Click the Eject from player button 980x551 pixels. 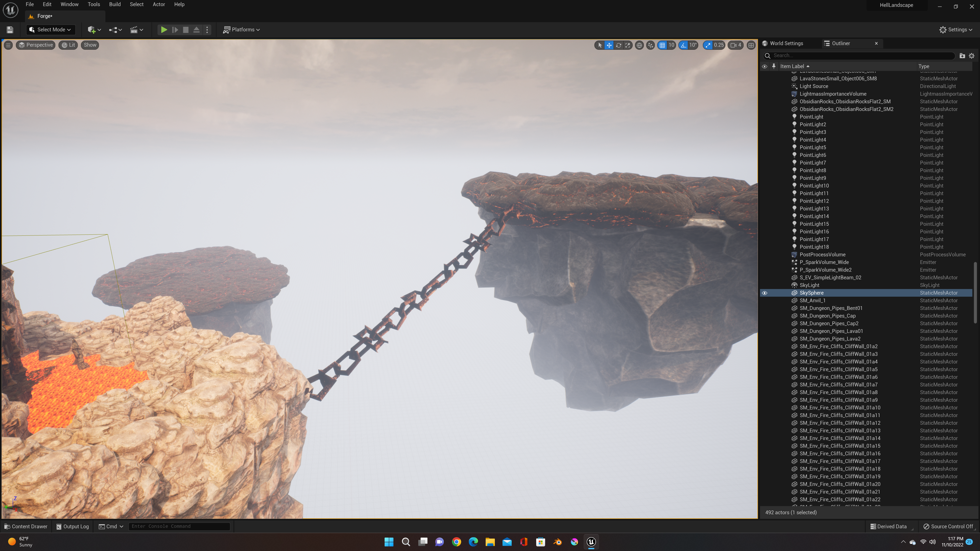click(x=196, y=30)
